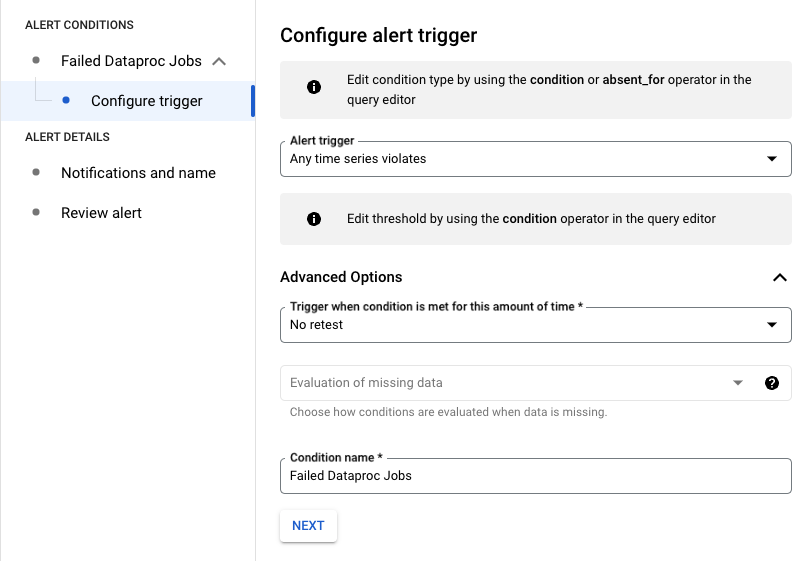The height and width of the screenshot is (561, 809).
Task: Go to Review alert step
Action: (x=101, y=213)
